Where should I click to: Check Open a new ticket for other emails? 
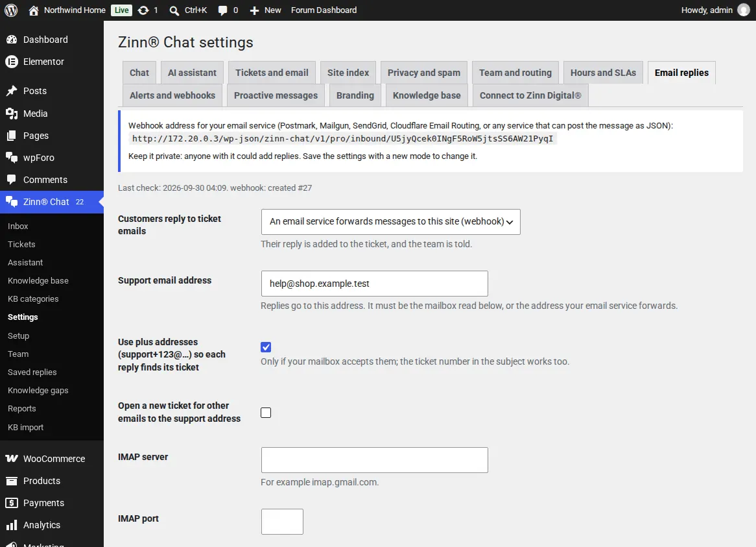266,413
